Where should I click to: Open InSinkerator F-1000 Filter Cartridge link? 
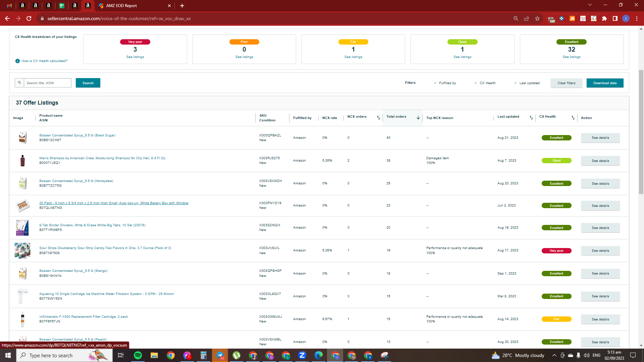point(84,317)
